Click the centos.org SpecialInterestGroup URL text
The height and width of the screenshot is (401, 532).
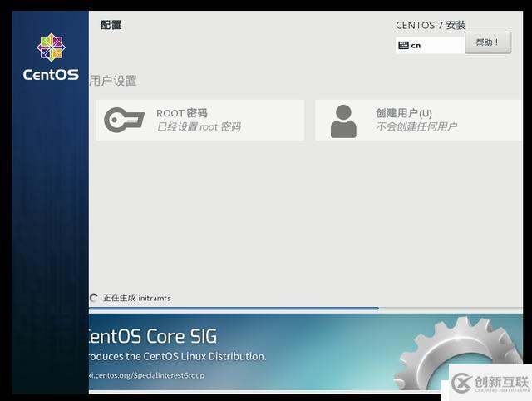pos(146,375)
